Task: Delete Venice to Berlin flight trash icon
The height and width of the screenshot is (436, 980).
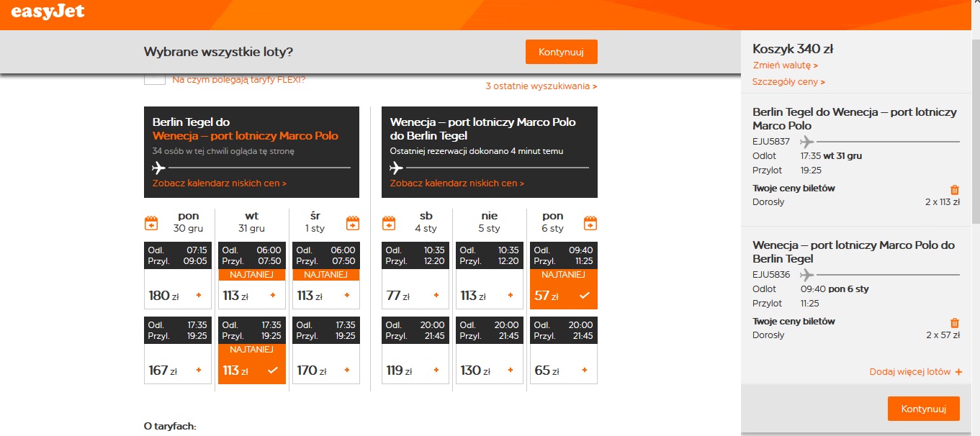Action: click(x=955, y=323)
